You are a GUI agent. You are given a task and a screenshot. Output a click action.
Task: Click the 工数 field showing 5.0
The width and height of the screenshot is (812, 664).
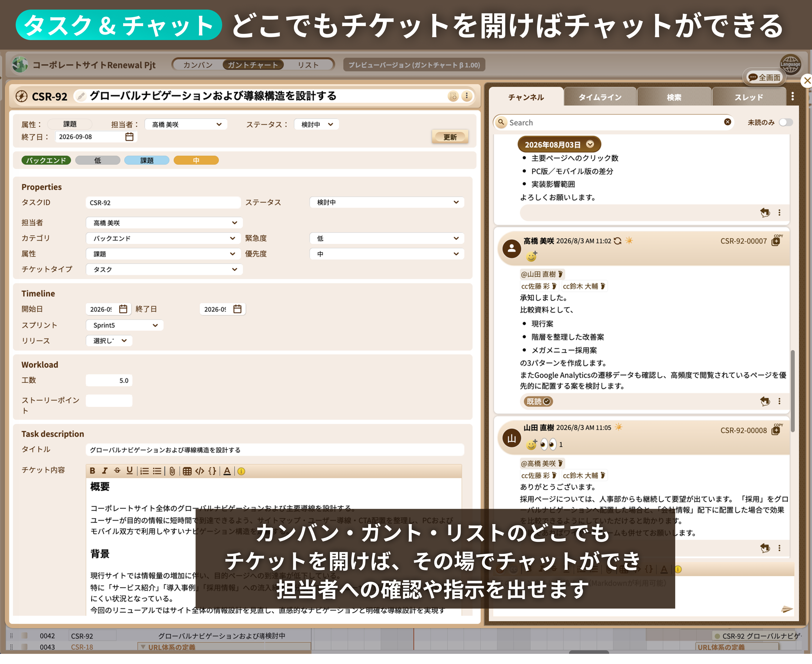coord(109,380)
